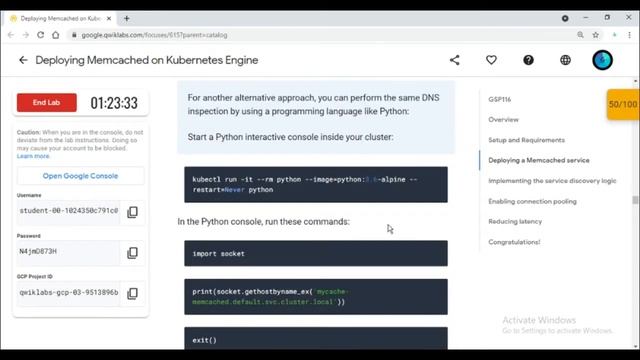The height and width of the screenshot is (360, 640).
Task: Open the 50/100 score badge
Action: (623, 104)
